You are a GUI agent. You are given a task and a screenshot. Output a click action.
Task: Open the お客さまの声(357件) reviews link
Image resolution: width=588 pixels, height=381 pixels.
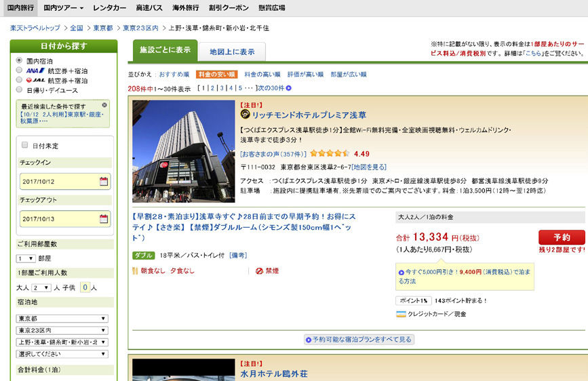point(273,154)
